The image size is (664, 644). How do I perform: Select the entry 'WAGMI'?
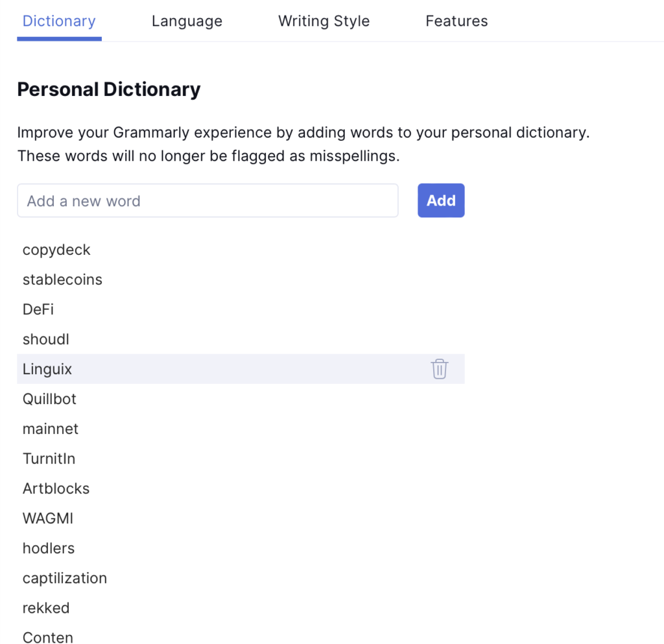click(47, 518)
